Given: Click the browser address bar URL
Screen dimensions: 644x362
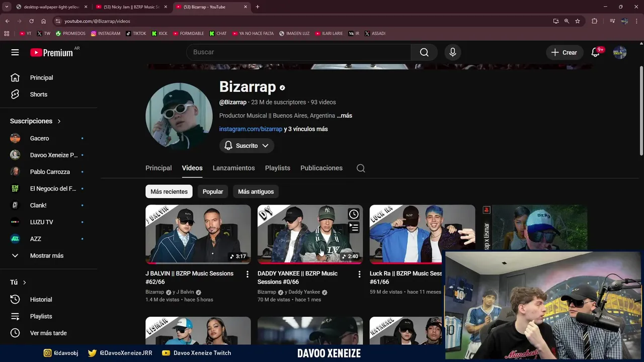Looking at the screenshot, I should point(97,21).
